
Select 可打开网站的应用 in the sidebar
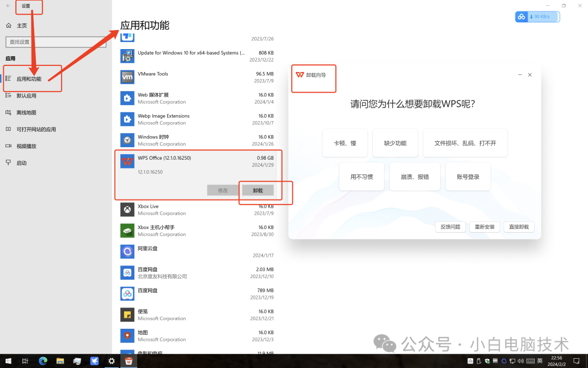coord(36,130)
